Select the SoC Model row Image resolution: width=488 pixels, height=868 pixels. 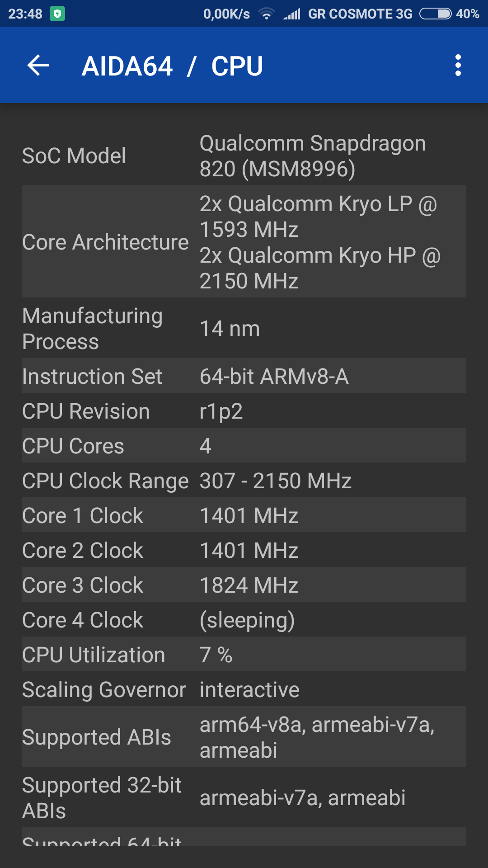pyautogui.click(x=244, y=156)
